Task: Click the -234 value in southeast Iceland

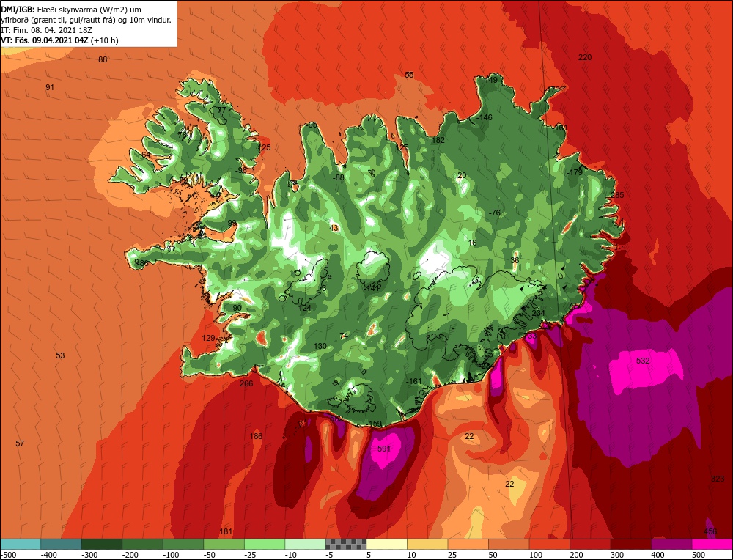Action: tap(537, 313)
